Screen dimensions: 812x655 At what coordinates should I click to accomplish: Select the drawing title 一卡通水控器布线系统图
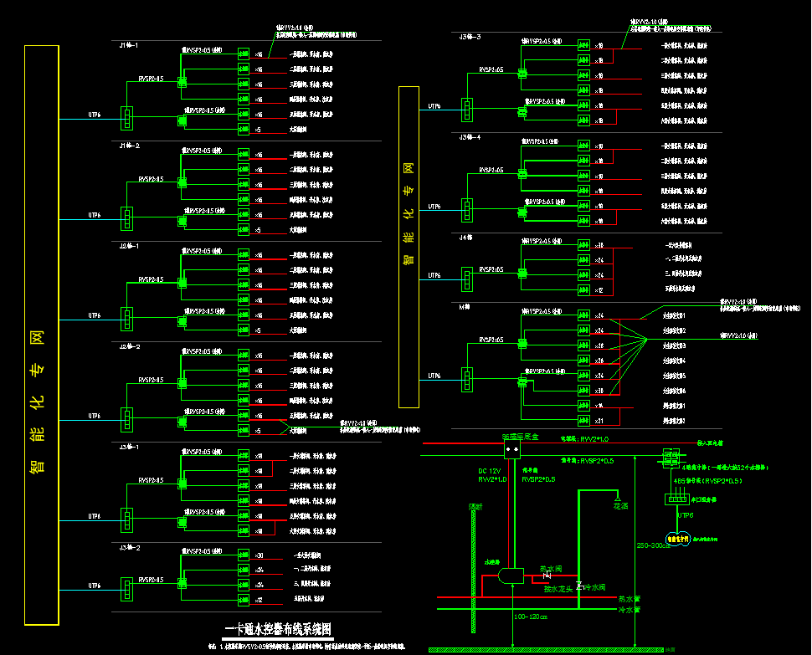point(279,629)
